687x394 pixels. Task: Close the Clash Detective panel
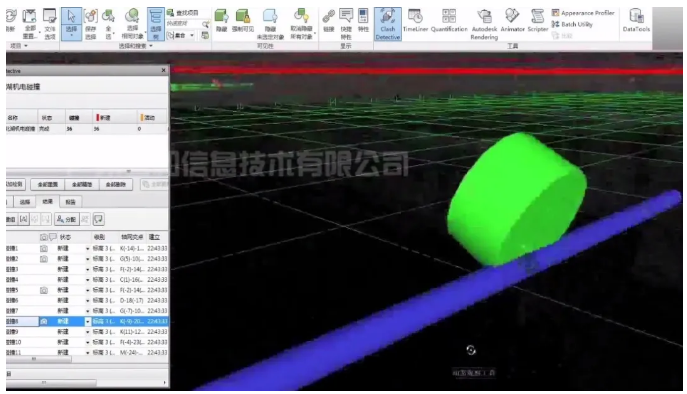click(x=163, y=70)
